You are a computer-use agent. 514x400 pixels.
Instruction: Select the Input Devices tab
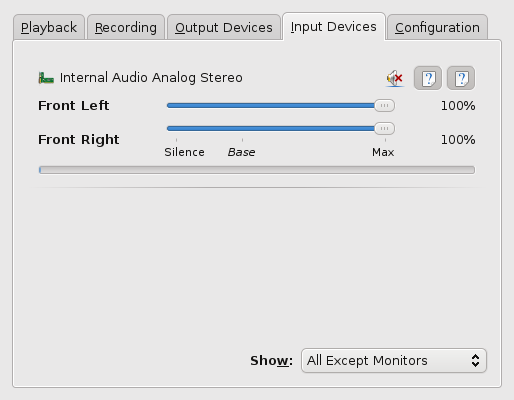pos(334,27)
